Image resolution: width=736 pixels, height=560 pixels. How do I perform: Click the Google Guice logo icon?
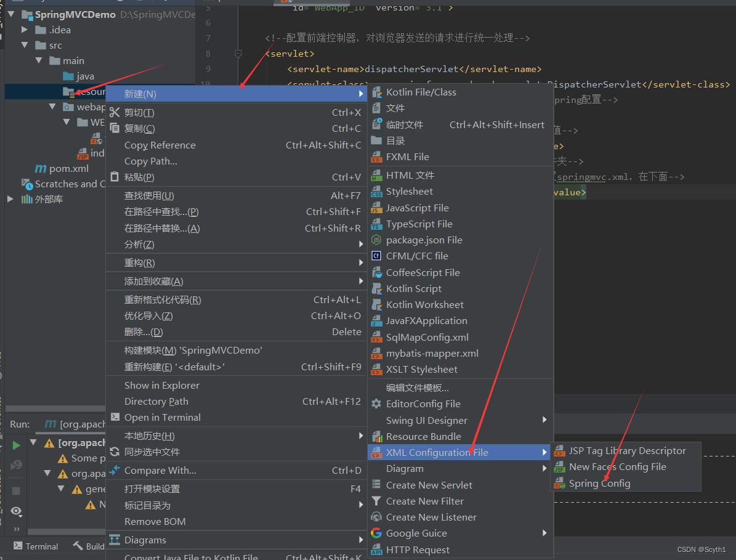tap(376, 534)
